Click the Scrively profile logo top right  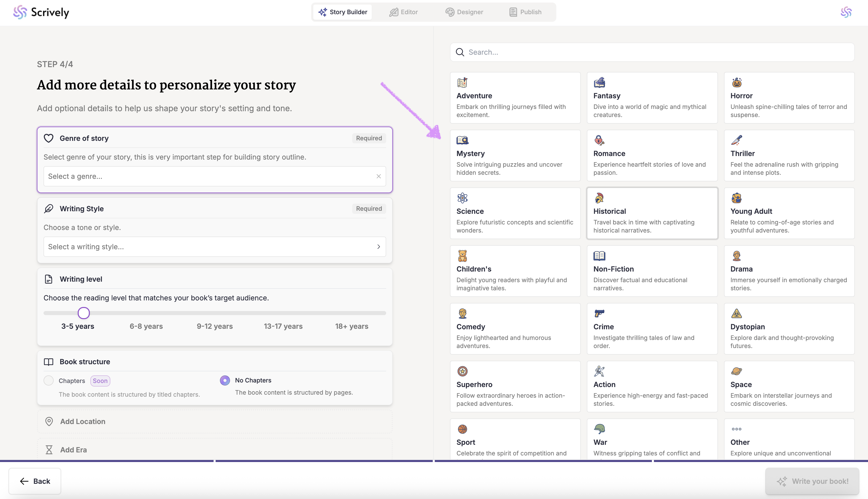point(846,12)
